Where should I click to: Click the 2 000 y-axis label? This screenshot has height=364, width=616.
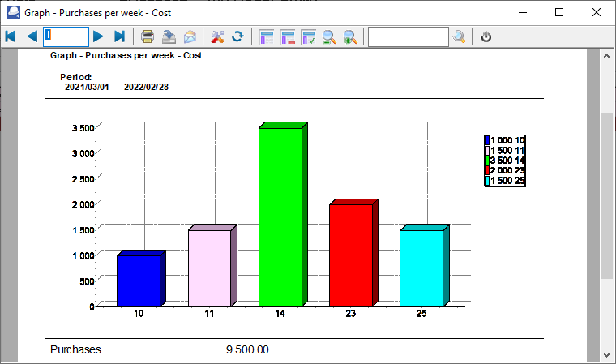coord(83,204)
